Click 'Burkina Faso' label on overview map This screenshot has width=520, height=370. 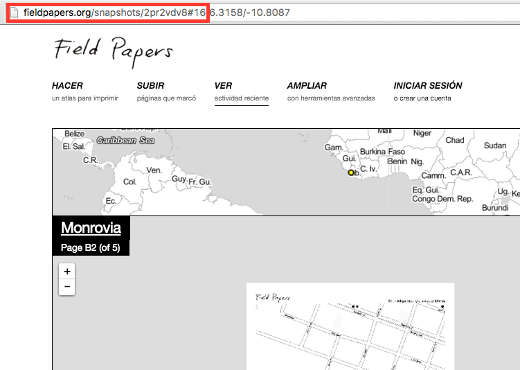point(382,152)
